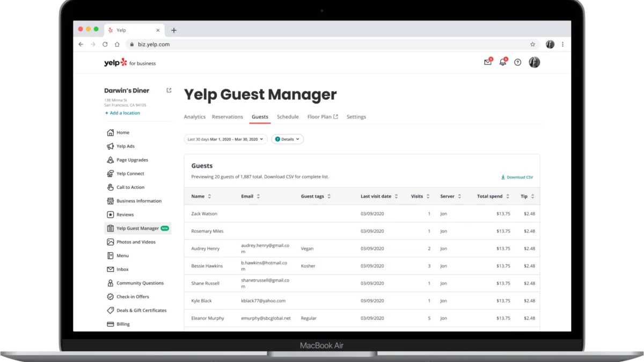Bookmark page with star icon
Screen dimensions: 644x362
[532, 45]
